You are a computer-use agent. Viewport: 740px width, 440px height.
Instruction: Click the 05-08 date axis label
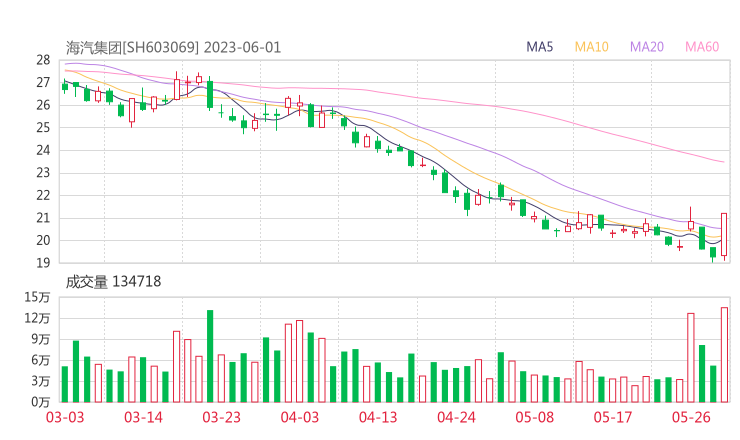coord(534,417)
